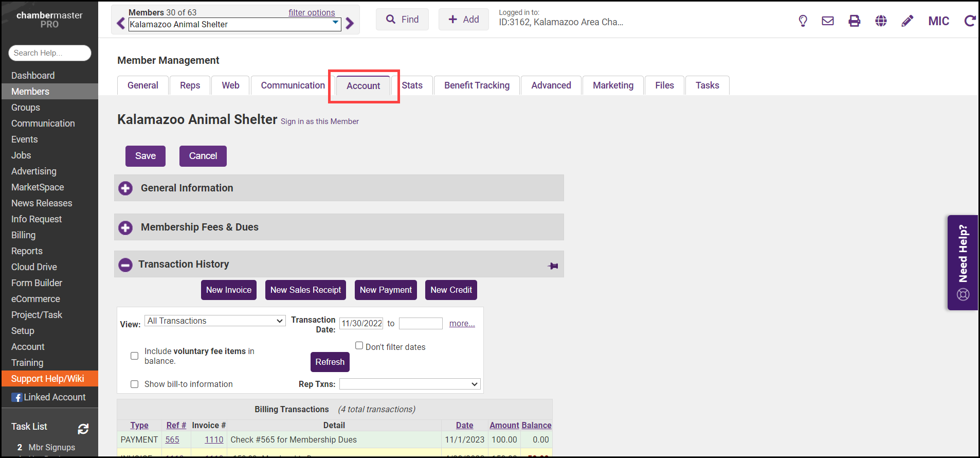Click the pencil edit icon
This screenshot has width=980, height=458.
click(x=908, y=21)
